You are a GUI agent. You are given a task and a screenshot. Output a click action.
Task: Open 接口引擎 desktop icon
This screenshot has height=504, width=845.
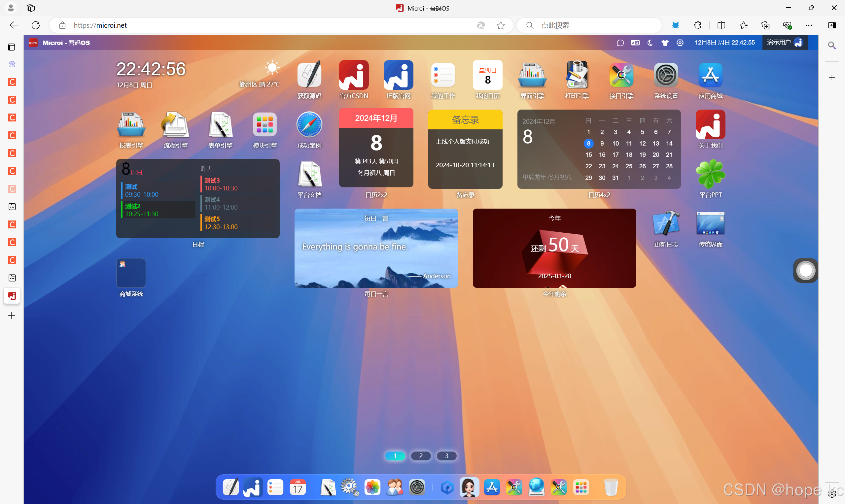[621, 75]
